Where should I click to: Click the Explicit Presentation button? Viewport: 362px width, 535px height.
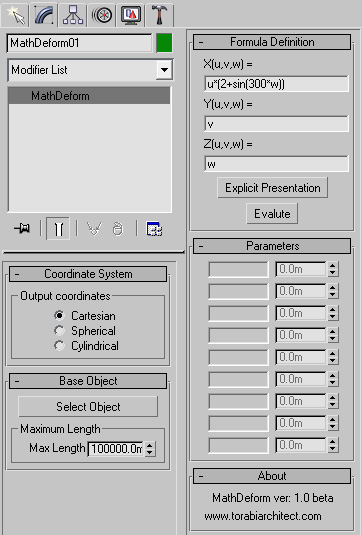[x=272, y=188]
